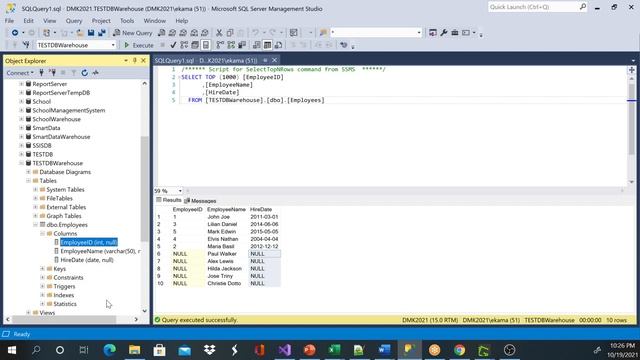The height and width of the screenshot is (360, 640).
Task: Toggle Include Actual Execution Plan icon
Action: (220, 45)
